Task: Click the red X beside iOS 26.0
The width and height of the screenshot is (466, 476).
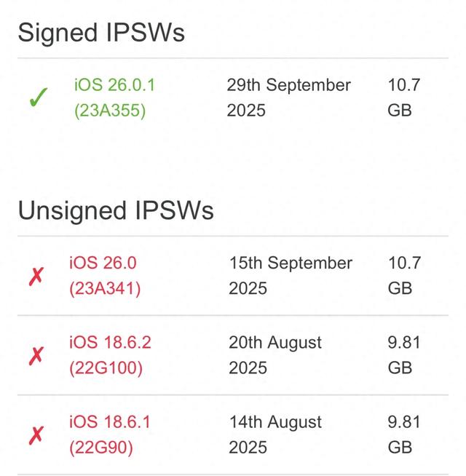Action: pos(36,277)
